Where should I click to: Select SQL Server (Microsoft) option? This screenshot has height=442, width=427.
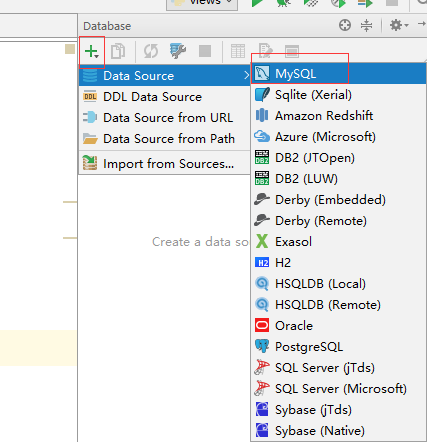click(x=338, y=389)
